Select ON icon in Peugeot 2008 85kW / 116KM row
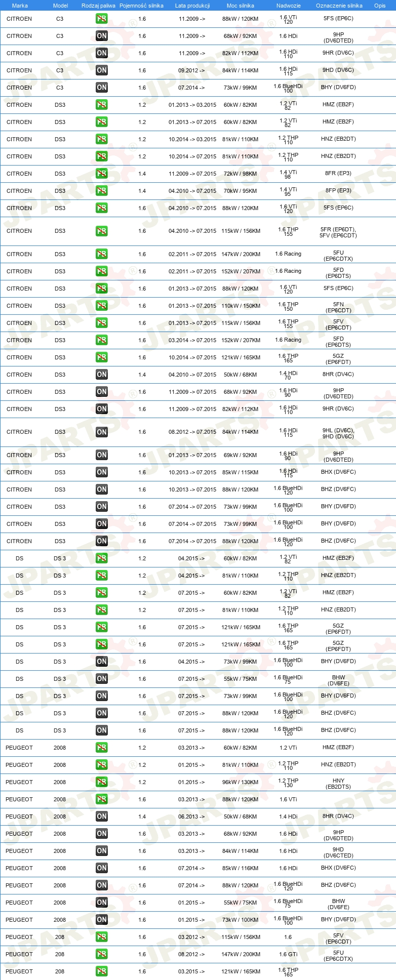396x980 pixels. point(102,868)
